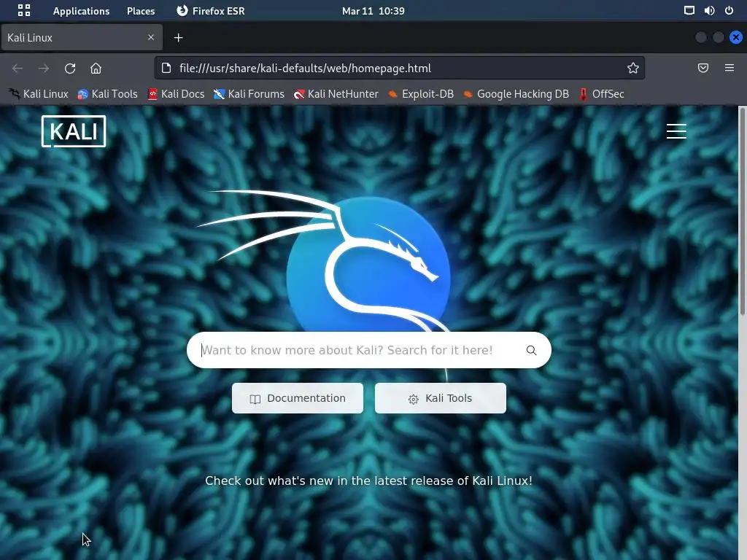Click the volume speaker tray icon
The image size is (747, 560).
click(709, 10)
